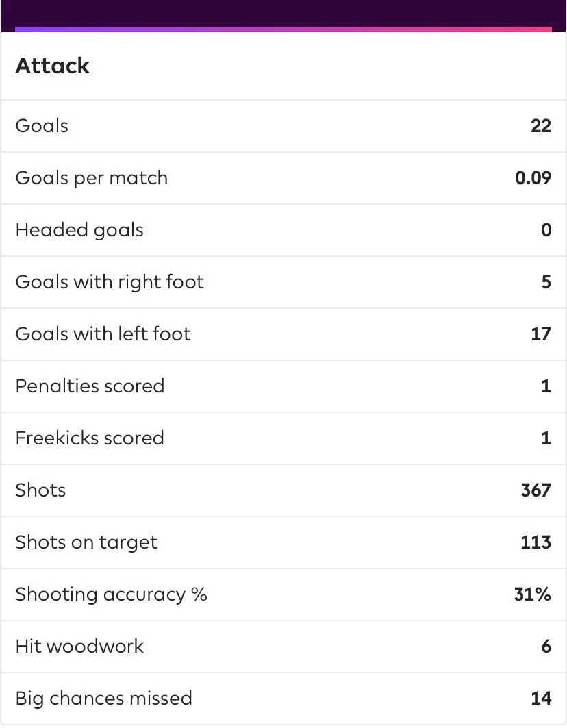Select the Headed goals label
This screenshot has height=728, width=567.
79,230
